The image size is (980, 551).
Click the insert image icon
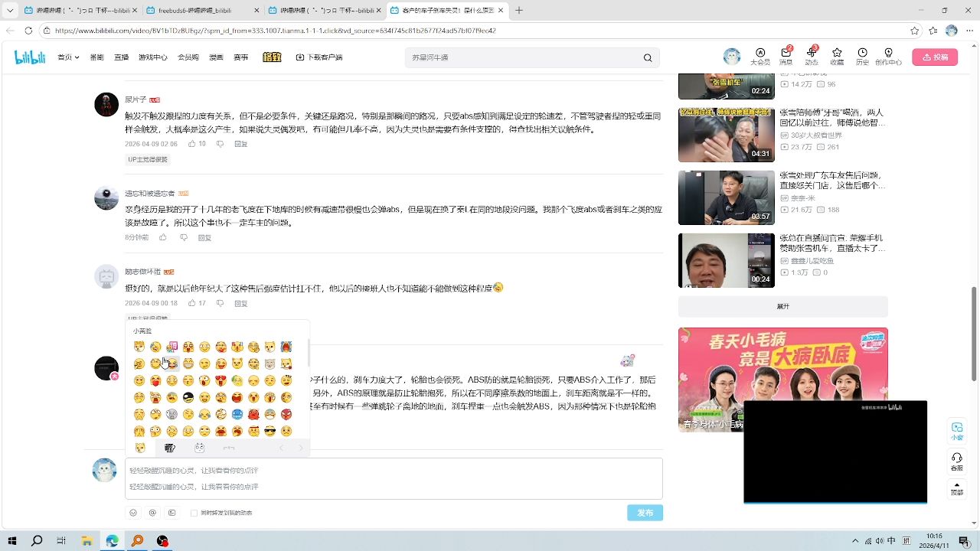(171, 513)
